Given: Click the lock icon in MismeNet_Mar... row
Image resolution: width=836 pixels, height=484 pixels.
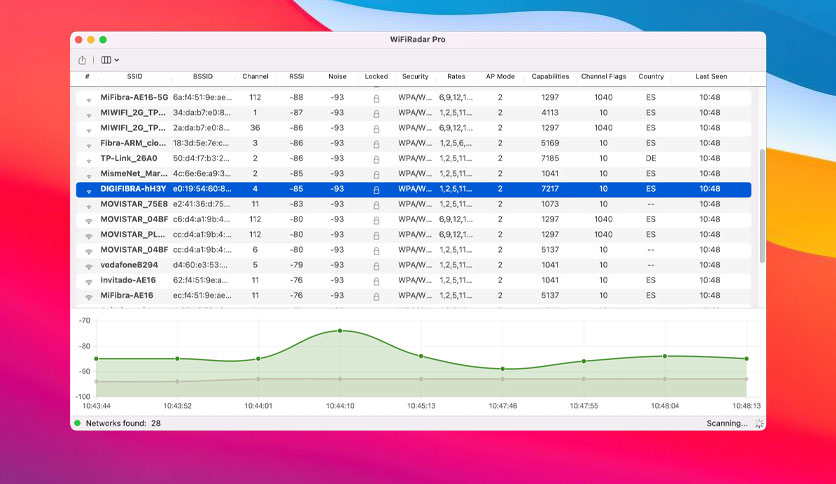Looking at the screenshot, I should 376,175.
